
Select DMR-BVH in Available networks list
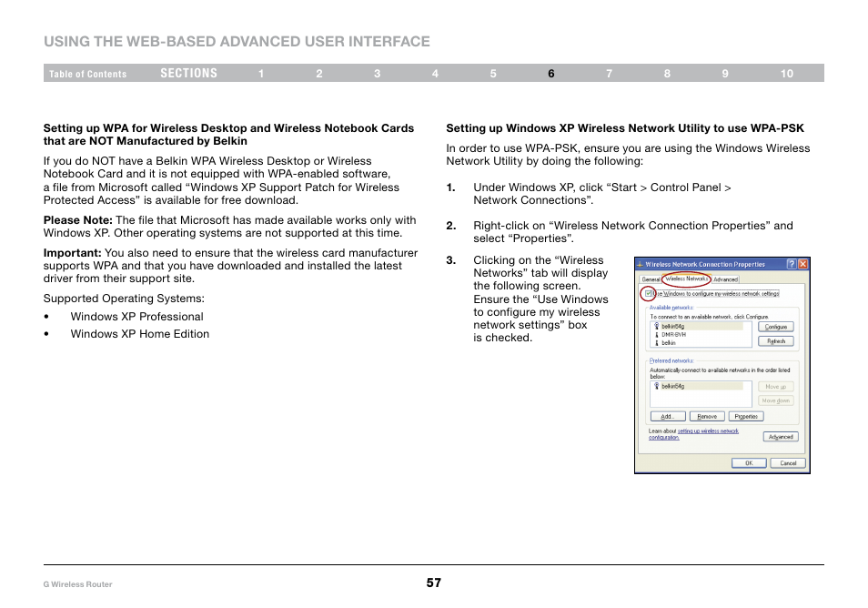click(673, 334)
